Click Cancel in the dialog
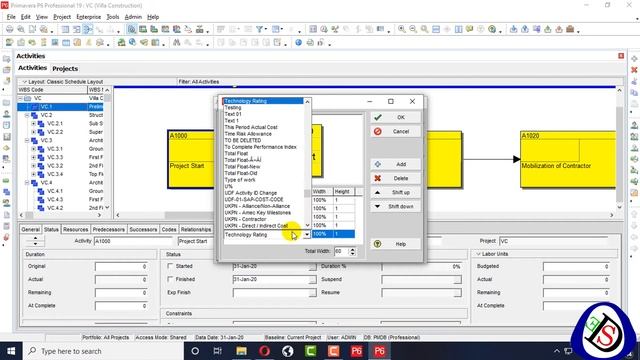This screenshot has width=640, height=360. click(396, 131)
